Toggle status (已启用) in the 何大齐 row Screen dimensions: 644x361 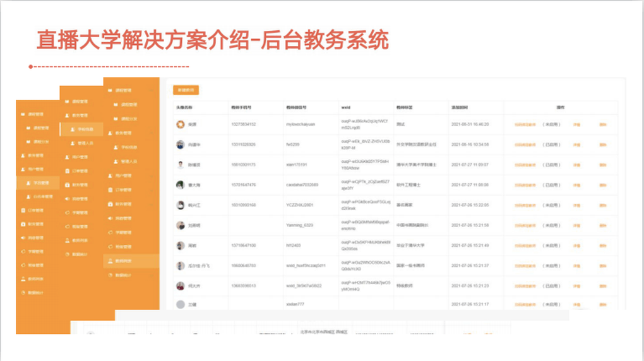(551, 286)
